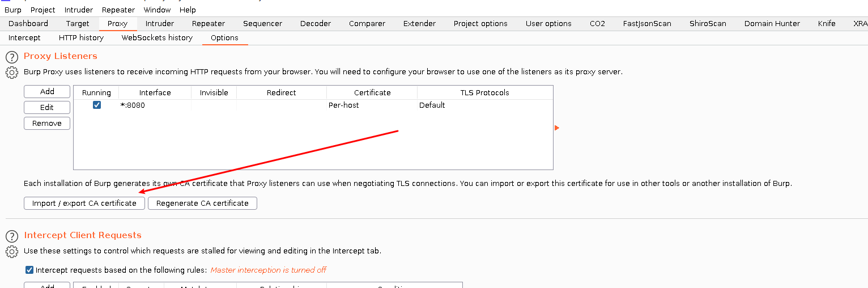Screen dimensions: 868x288
Task: Open the Intercept Client Requests gear icon
Action: tap(12, 252)
